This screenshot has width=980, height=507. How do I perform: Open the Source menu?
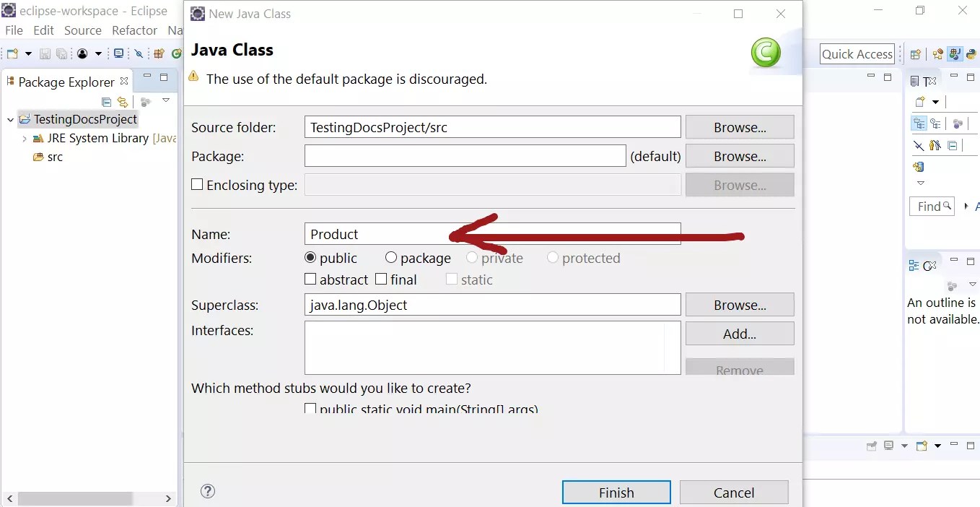coord(82,30)
